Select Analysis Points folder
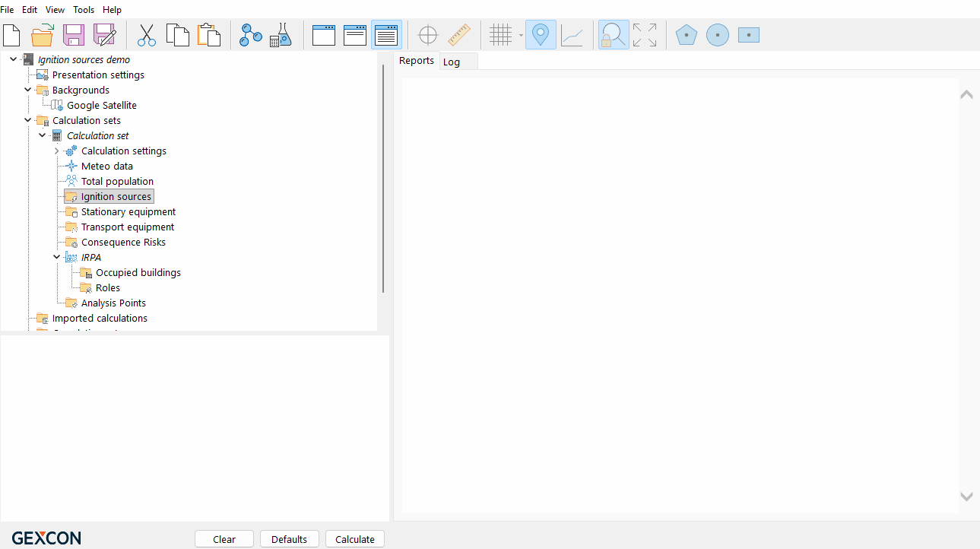 click(113, 303)
